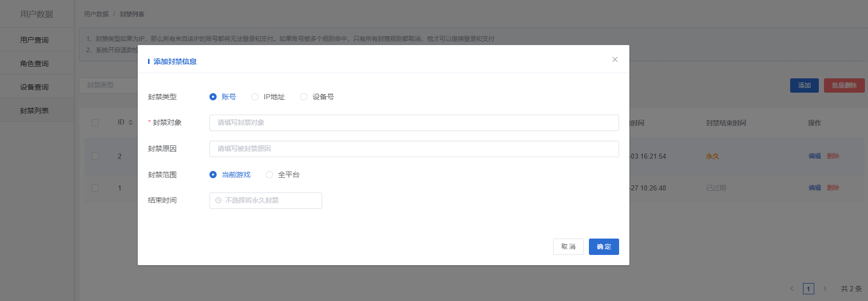Click the 用户数据 sidebar title
The height and width of the screenshot is (301, 868).
coord(37,14)
